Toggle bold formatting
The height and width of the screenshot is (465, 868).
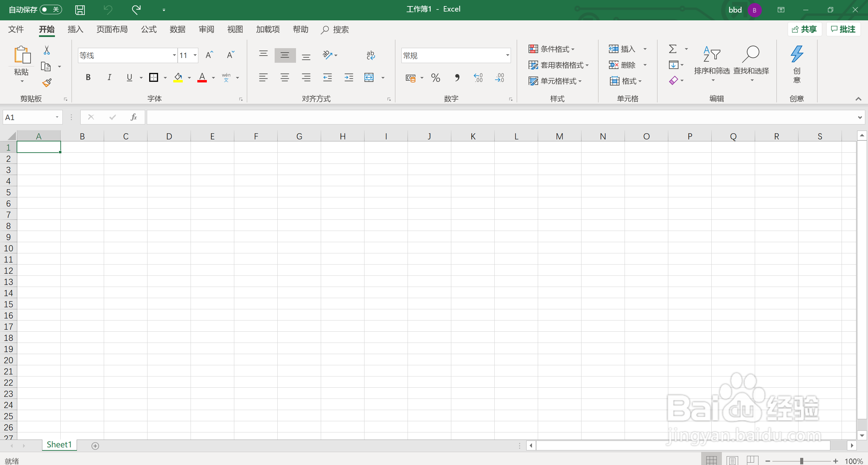(88, 78)
